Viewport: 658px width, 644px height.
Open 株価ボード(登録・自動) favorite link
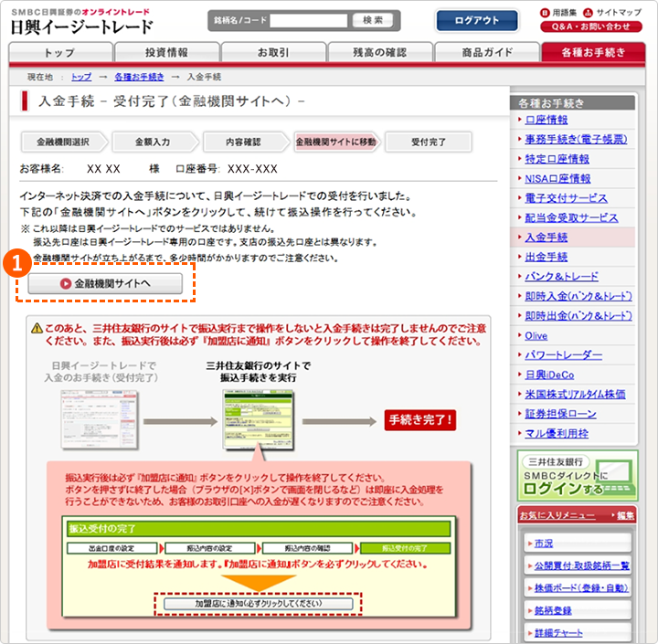click(x=581, y=588)
